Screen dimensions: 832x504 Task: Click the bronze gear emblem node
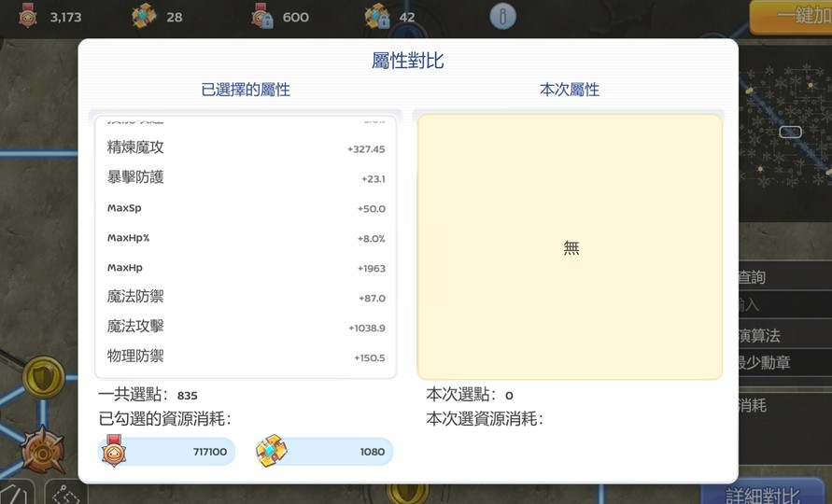click(42, 452)
